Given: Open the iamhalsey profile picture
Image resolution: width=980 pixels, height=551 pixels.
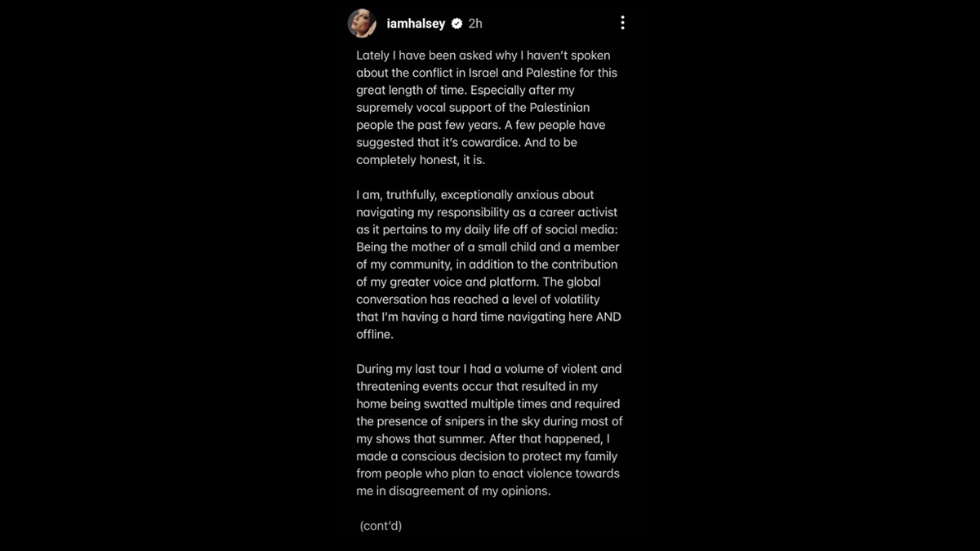Looking at the screenshot, I should 363,24.
